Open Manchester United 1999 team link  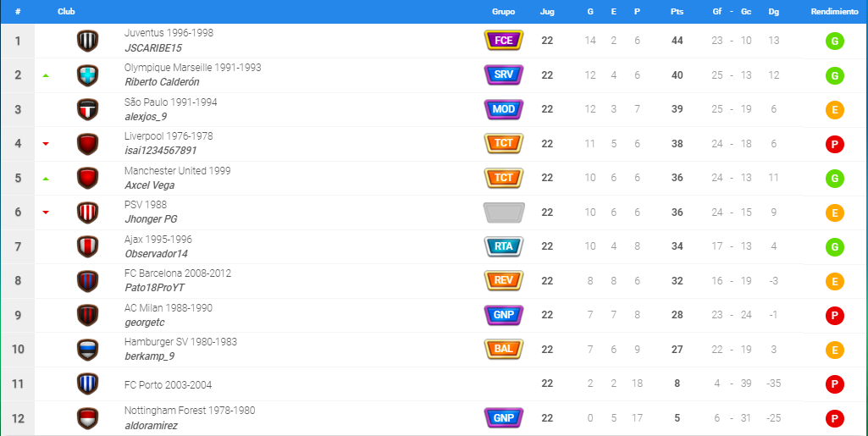tap(177, 170)
